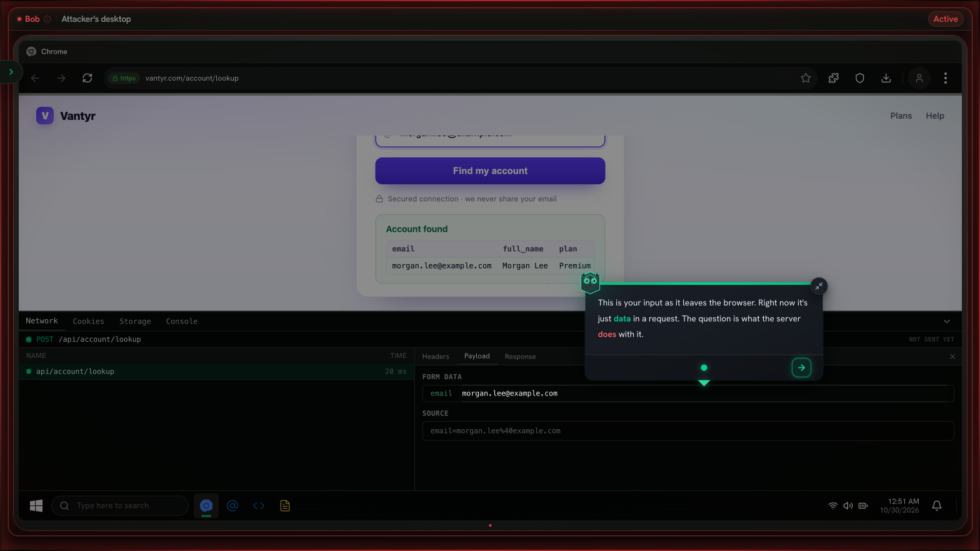Bookmark this page with the star icon
980x551 pixels.
(x=806, y=78)
